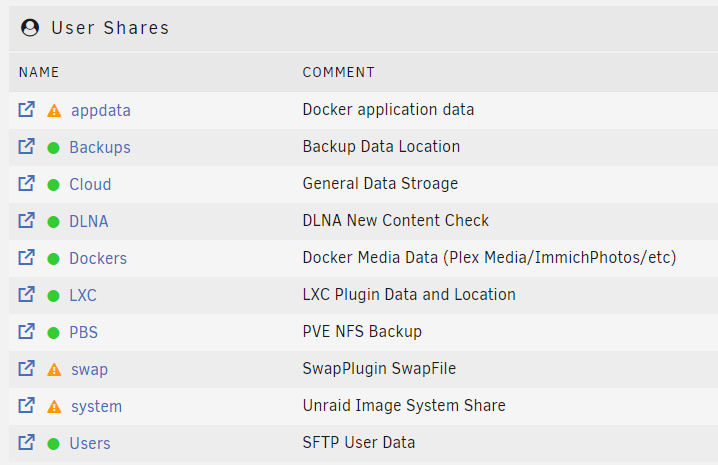Browse the Cloud share via its icon
Screen dimensions: 718x465
[27, 184]
